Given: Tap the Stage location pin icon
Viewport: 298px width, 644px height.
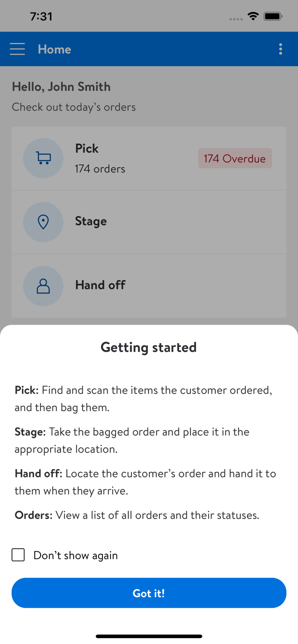Looking at the screenshot, I should coord(43,222).
